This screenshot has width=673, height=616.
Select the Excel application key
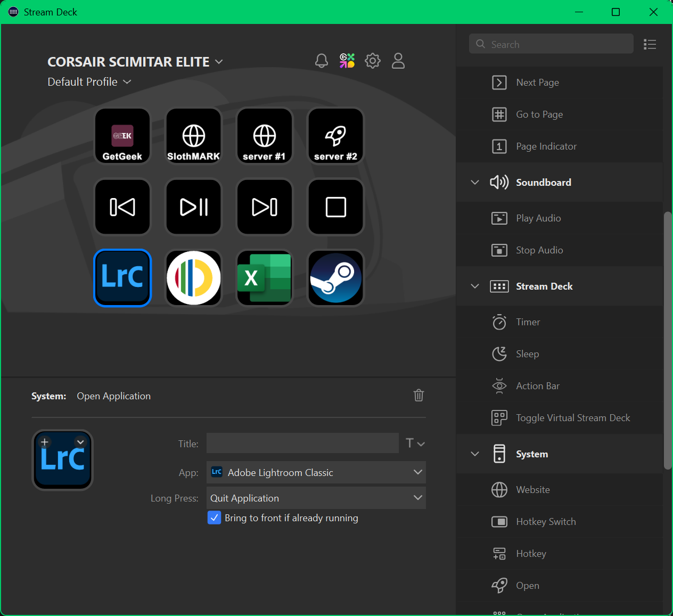coord(265,278)
